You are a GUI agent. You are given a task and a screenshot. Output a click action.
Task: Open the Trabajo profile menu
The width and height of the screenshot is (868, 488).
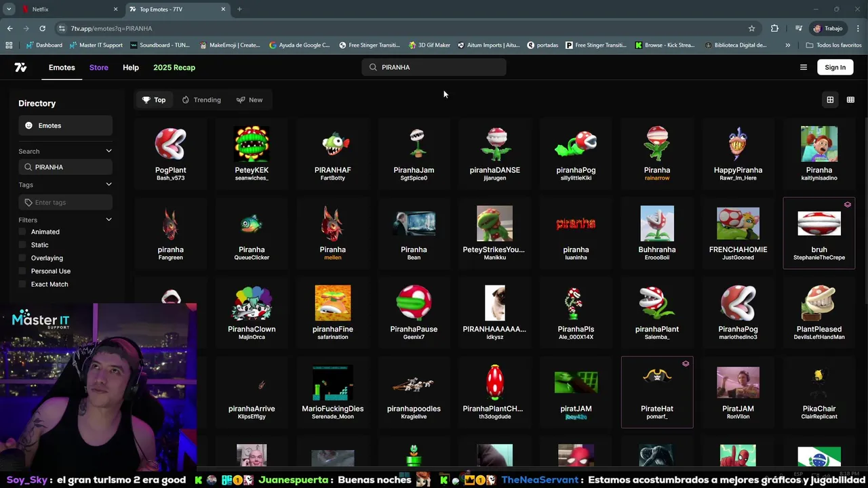[827, 28]
